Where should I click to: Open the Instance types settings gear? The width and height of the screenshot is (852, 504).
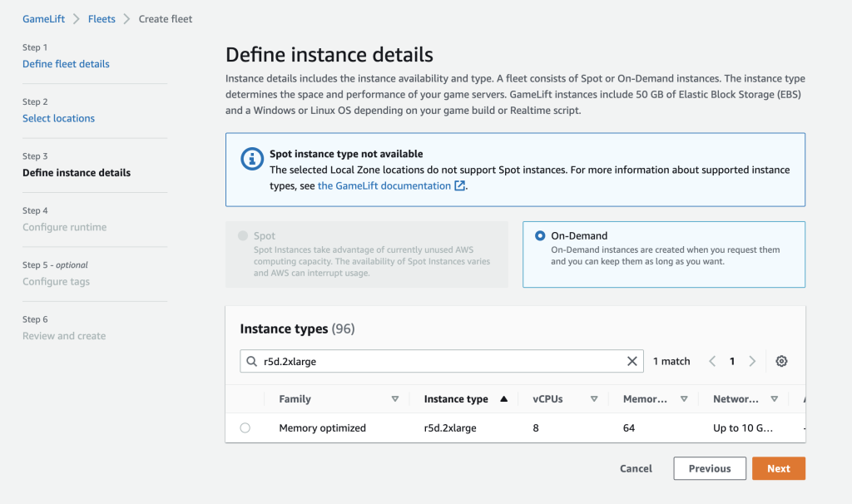click(x=780, y=361)
